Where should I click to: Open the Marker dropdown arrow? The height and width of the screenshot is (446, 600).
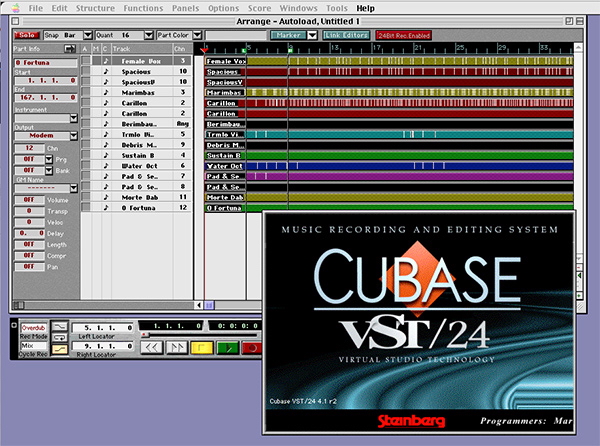tap(312, 35)
